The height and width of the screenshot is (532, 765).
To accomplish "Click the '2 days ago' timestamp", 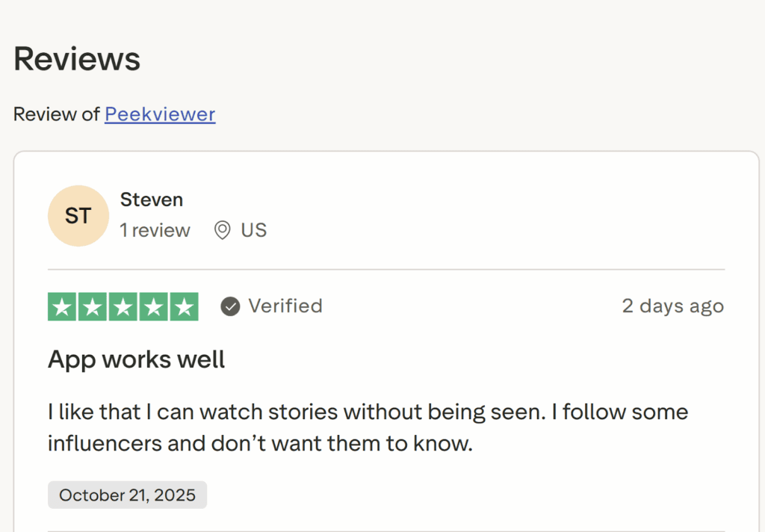I will (672, 306).
